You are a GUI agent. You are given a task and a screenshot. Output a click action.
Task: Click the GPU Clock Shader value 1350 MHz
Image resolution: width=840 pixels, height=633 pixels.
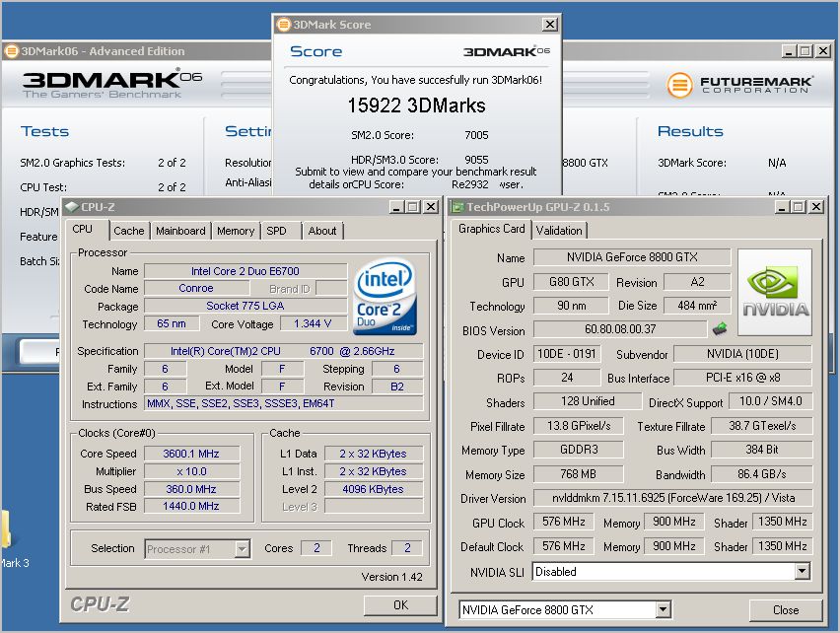point(782,522)
